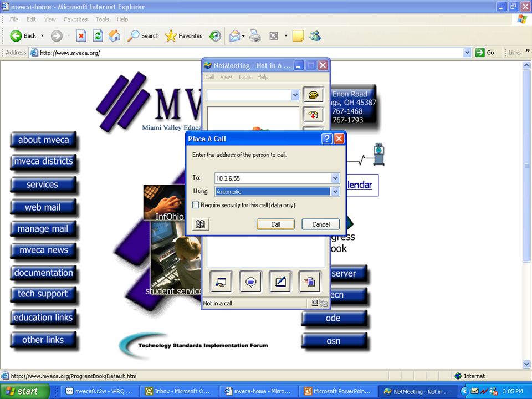Open the web mail page button
The image size is (532, 399).
point(43,207)
